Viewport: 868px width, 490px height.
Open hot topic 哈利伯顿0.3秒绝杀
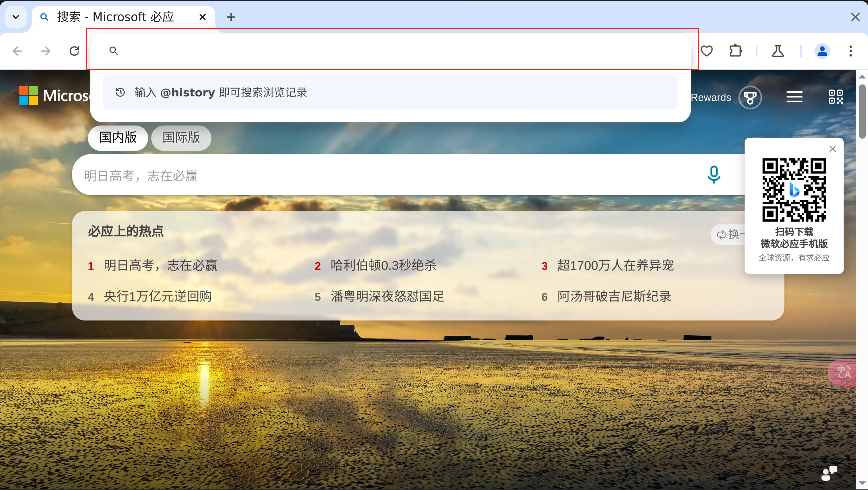click(x=384, y=266)
